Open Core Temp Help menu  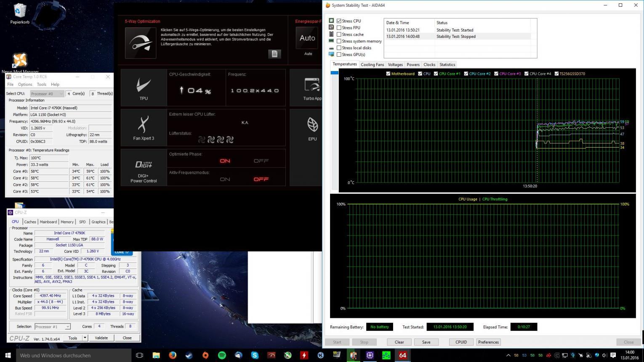[55, 85]
